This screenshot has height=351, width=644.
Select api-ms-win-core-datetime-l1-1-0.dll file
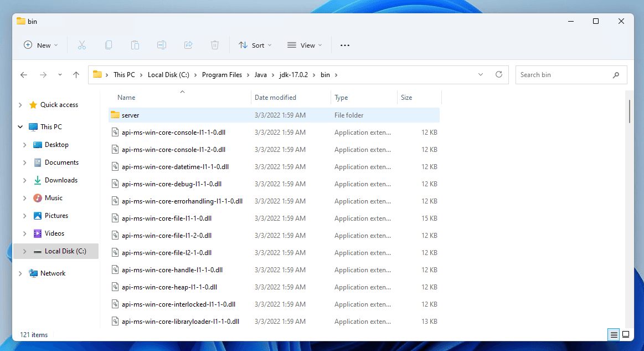tap(274, 167)
